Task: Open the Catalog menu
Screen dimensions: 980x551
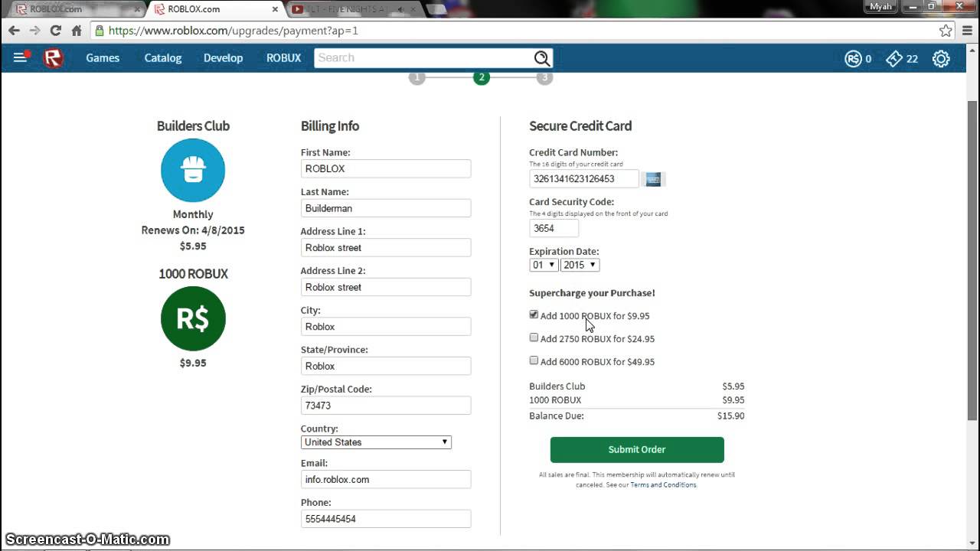Action: point(163,58)
